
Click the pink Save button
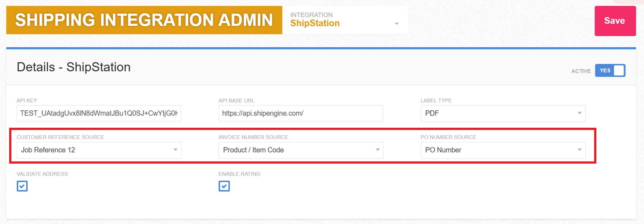pyautogui.click(x=615, y=21)
